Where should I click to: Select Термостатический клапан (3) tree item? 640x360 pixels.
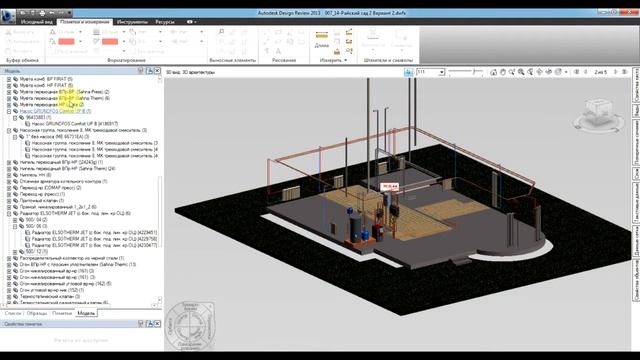pyautogui.click(x=50, y=296)
